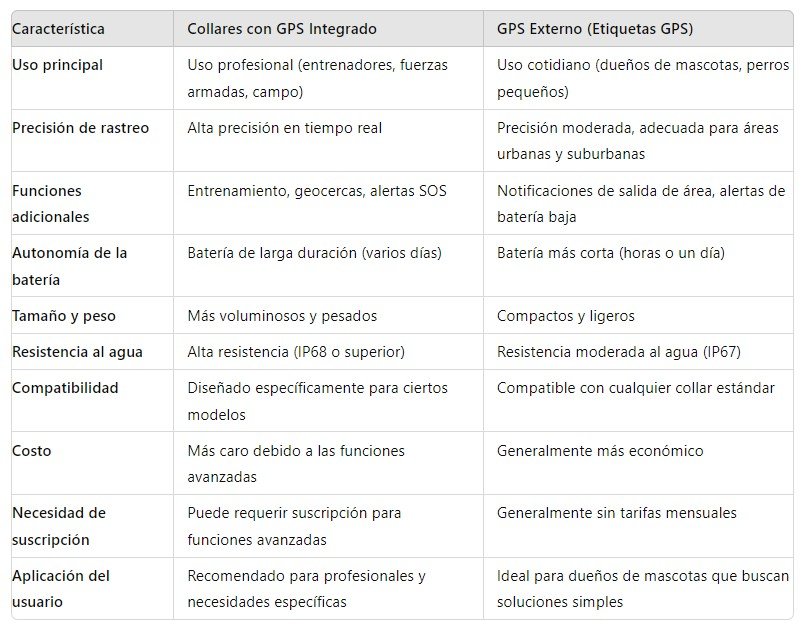Select the "Compactos y ligeros" cell

[x=566, y=316]
